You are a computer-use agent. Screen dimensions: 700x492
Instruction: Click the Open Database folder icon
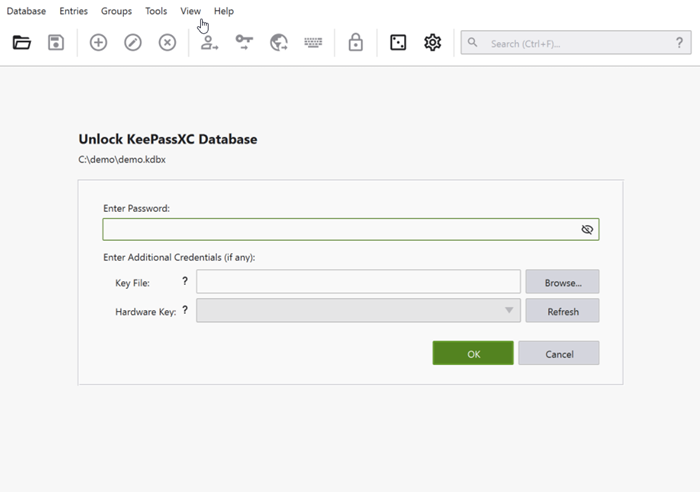click(x=22, y=43)
